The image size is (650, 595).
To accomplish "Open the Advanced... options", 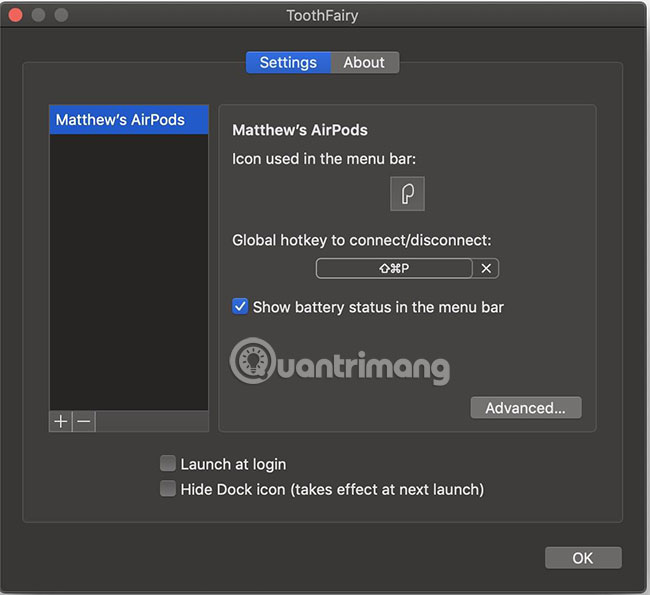I will click(526, 408).
